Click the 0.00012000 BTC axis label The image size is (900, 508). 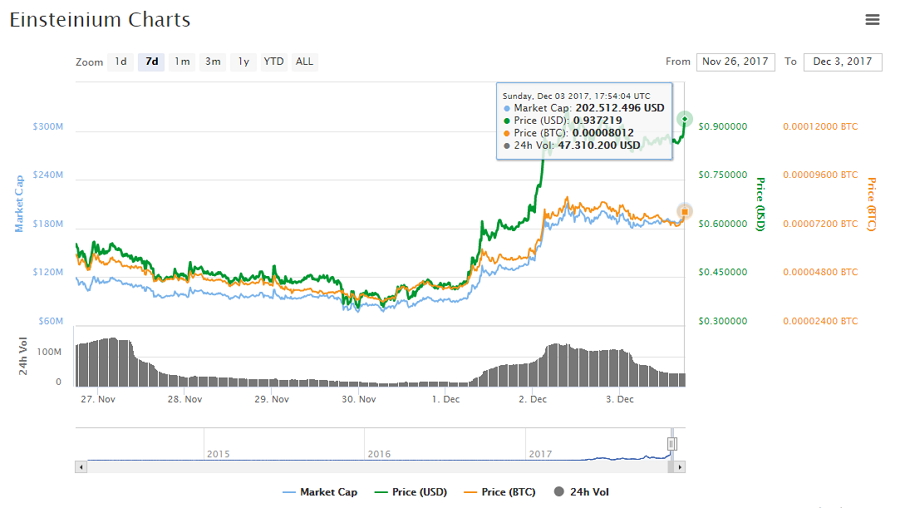pos(820,126)
